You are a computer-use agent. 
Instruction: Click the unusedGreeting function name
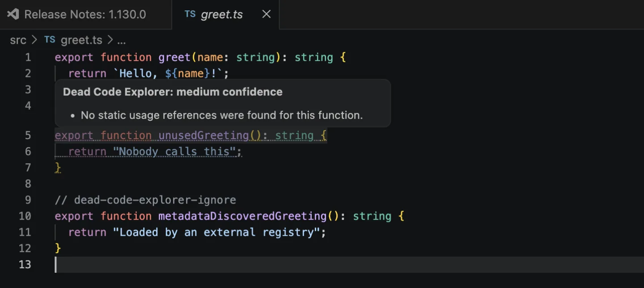coord(204,135)
